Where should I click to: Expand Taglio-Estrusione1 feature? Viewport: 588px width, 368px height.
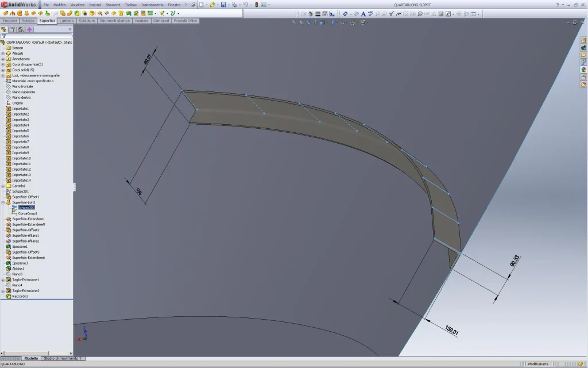(3, 280)
